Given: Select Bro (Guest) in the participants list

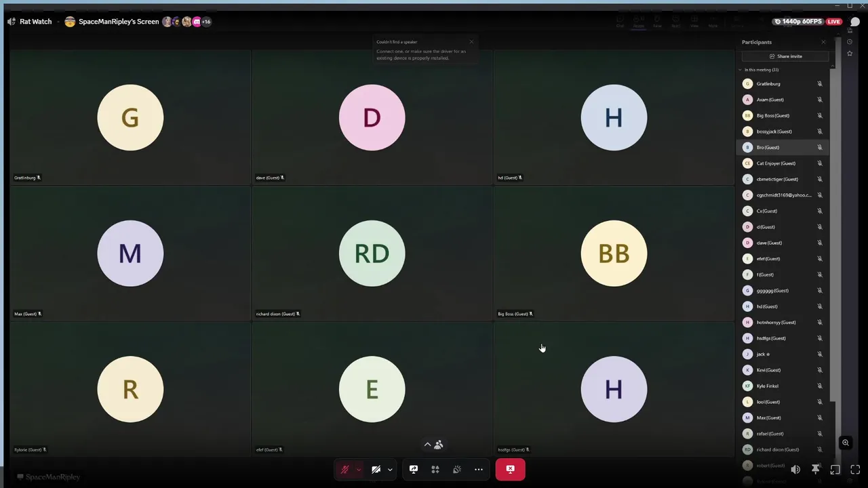Looking at the screenshot, I should point(783,147).
